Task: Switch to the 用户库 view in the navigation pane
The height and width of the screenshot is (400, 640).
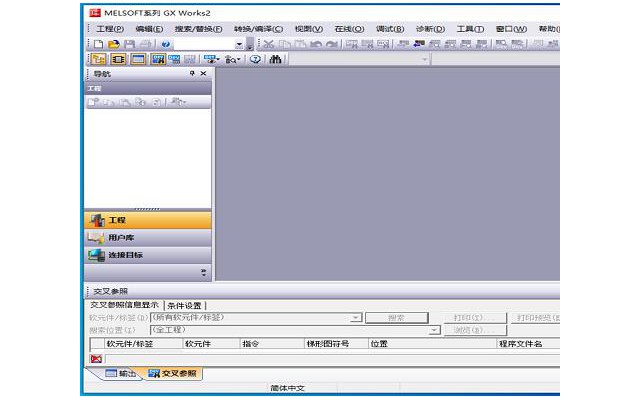Action: pyautogui.click(x=148, y=238)
